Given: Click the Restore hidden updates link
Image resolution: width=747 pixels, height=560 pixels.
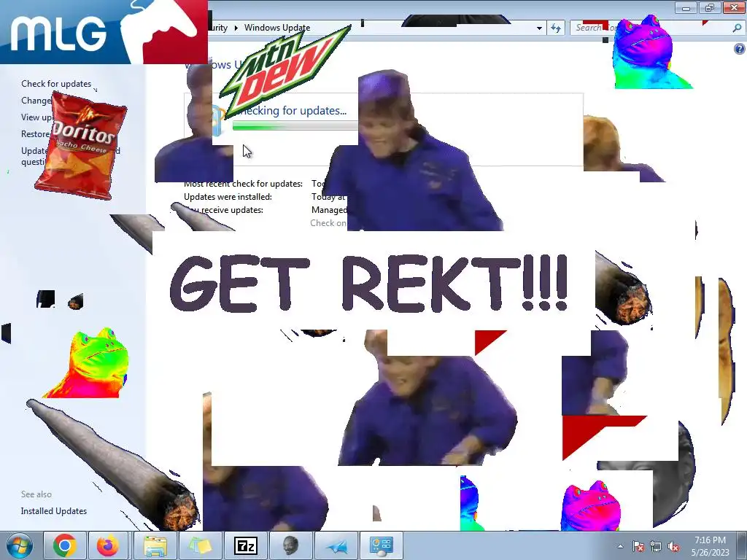Looking at the screenshot, I should click(x=35, y=134).
